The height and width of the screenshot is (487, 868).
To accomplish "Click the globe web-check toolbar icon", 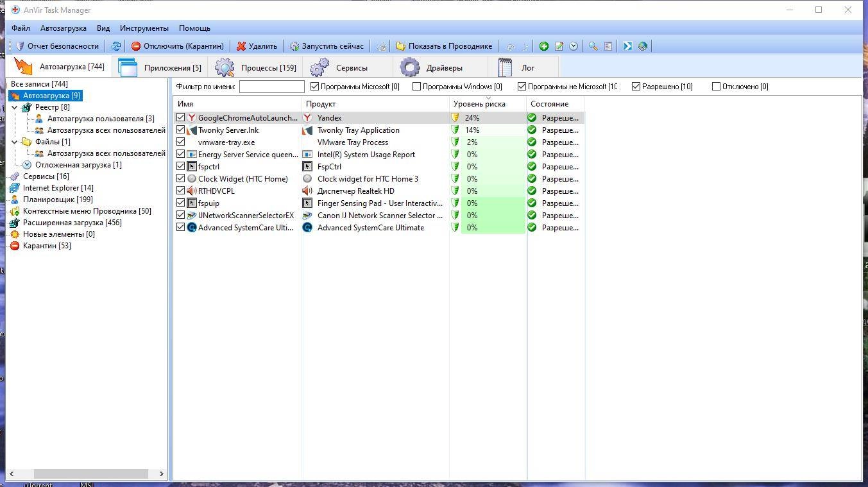I will pyautogui.click(x=642, y=46).
